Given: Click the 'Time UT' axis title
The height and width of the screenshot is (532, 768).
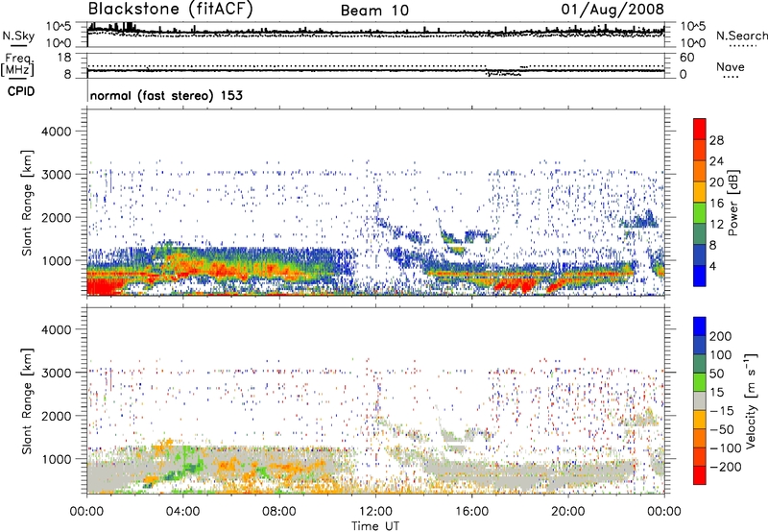Looking at the screenshot, I should click(375, 526).
